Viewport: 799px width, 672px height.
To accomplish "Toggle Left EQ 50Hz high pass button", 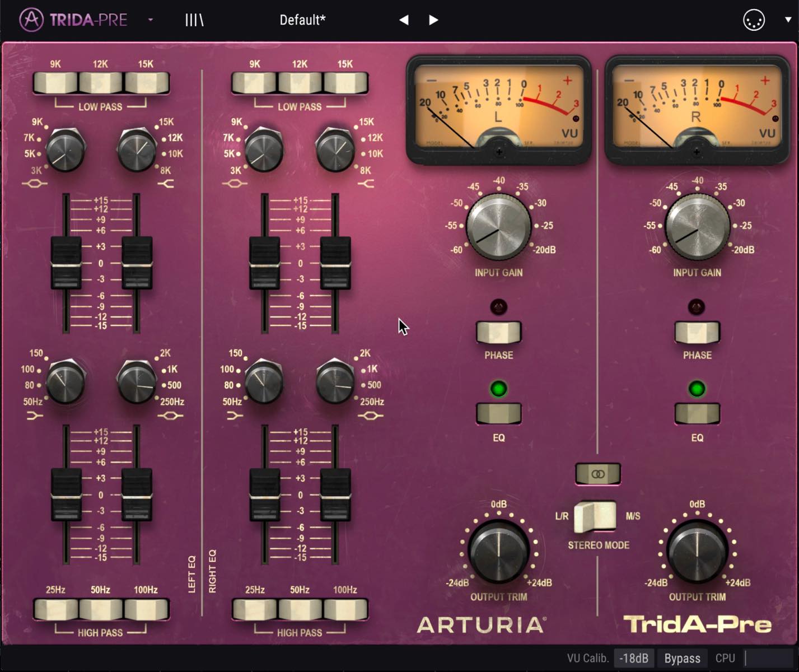I will [x=100, y=609].
